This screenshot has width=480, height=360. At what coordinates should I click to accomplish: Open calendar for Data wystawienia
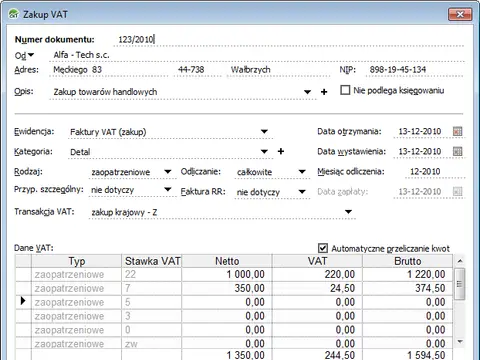[458, 151]
